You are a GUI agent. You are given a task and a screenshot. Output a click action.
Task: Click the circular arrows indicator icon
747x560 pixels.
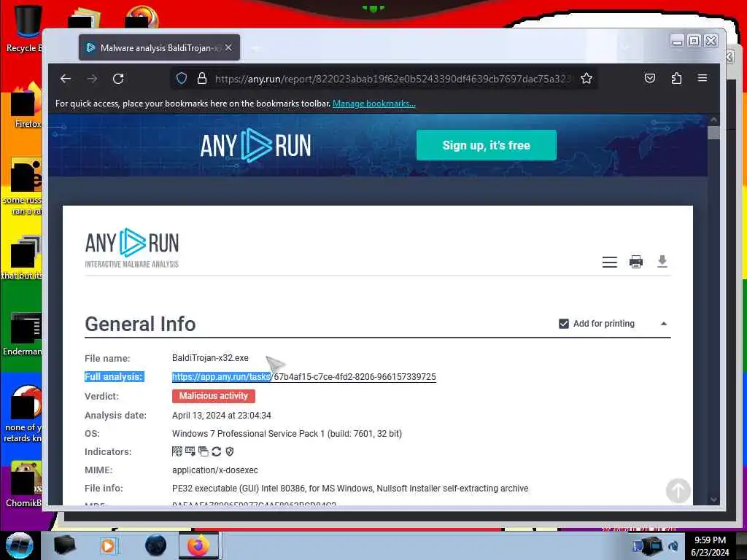point(216,451)
